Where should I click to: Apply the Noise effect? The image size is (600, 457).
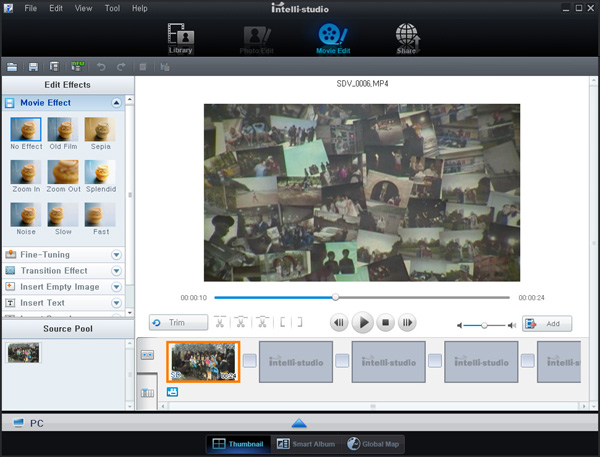coord(26,219)
